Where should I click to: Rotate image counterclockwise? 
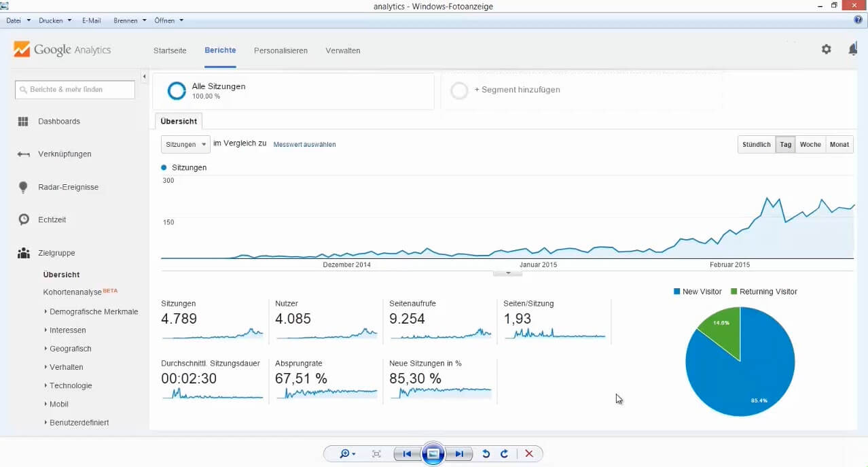point(486,453)
